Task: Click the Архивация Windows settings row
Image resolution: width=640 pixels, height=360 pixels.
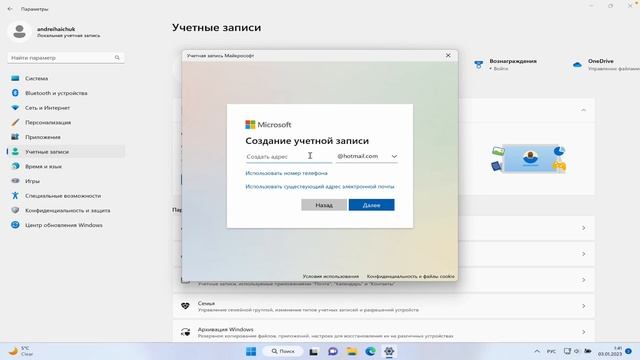Action: pos(384,332)
